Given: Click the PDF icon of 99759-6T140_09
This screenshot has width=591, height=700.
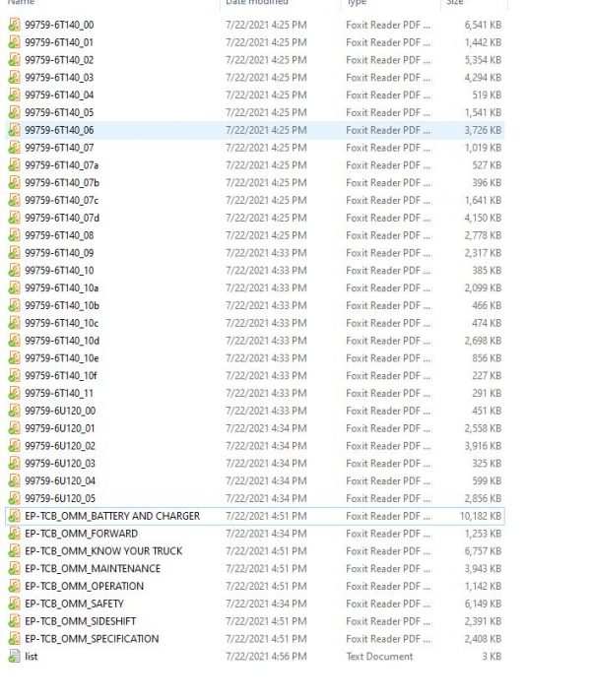Looking at the screenshot, I should 15,253.
